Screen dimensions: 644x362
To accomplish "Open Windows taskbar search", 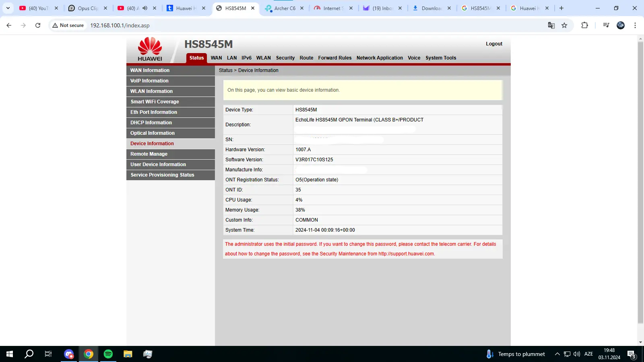I will 29,354.
